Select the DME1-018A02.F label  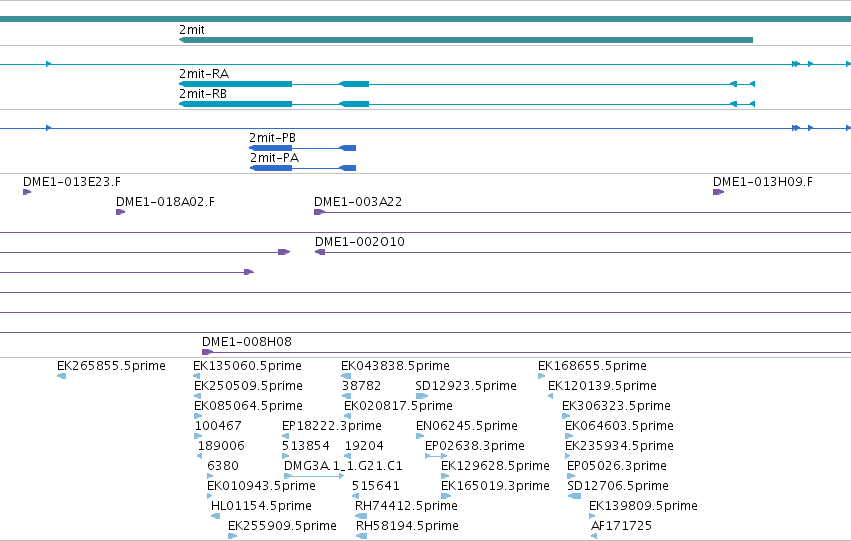(x=166, y=202)
